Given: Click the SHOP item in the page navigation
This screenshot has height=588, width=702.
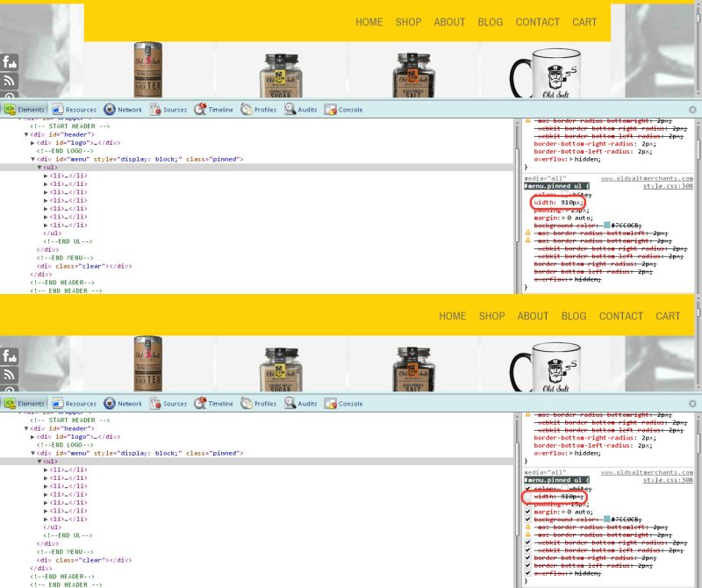Looking at the screenshot, I should click(x=409, y=22).
